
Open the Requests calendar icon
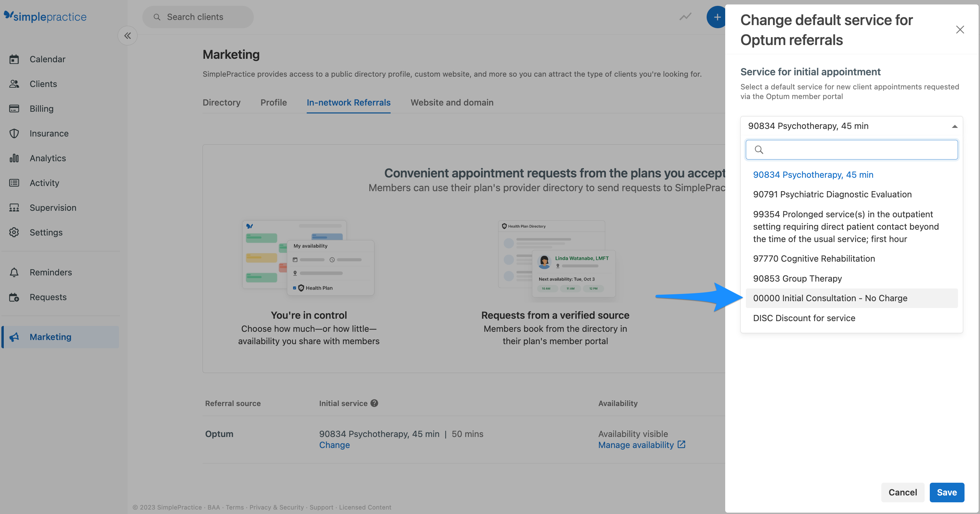[14, 297]
